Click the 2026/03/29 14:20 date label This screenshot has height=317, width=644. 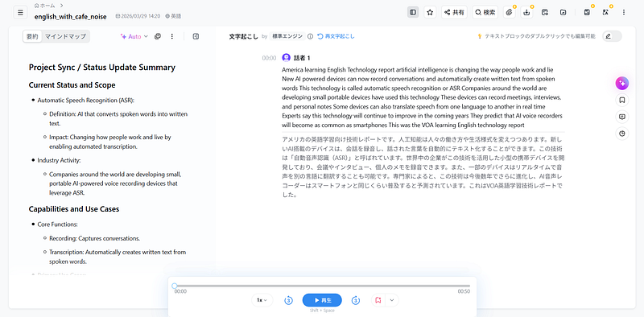[138, 16]
